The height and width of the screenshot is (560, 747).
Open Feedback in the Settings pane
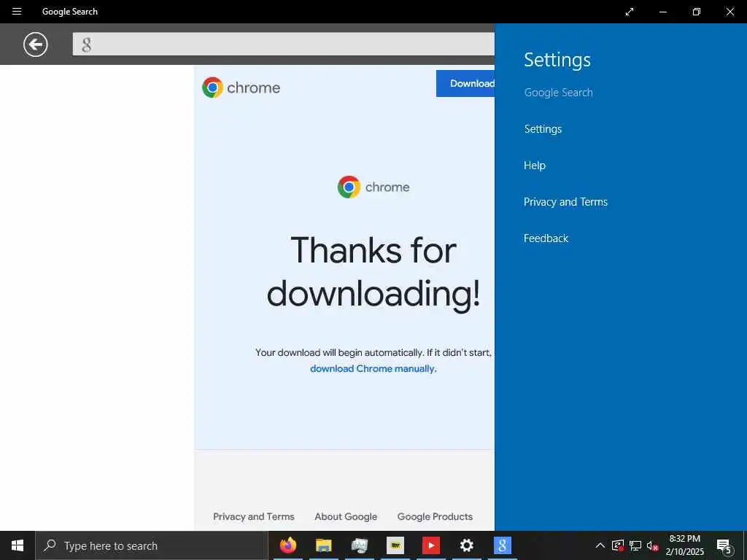[x=546, y=238]
